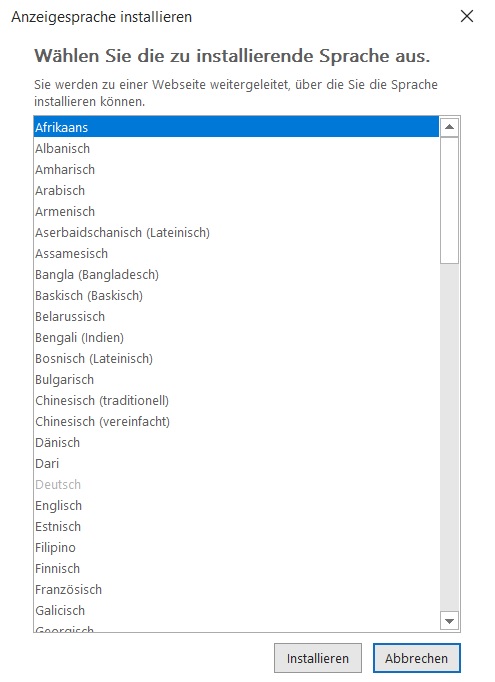495x682 pixels.
Task: Select Chinesisch (vereinfacht) entry
Action: coord(236,421)
